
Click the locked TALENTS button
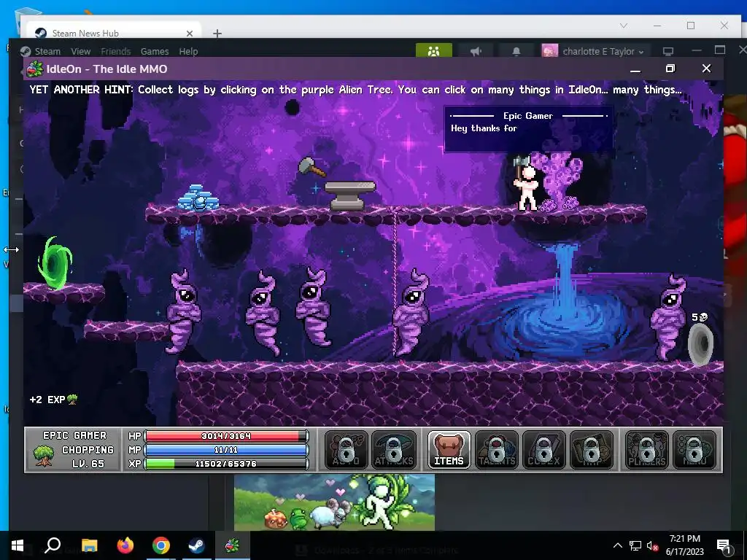point(496,450)
